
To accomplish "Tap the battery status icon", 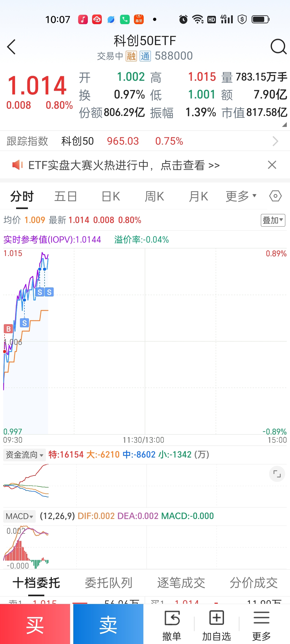I will tap(260, 19).
